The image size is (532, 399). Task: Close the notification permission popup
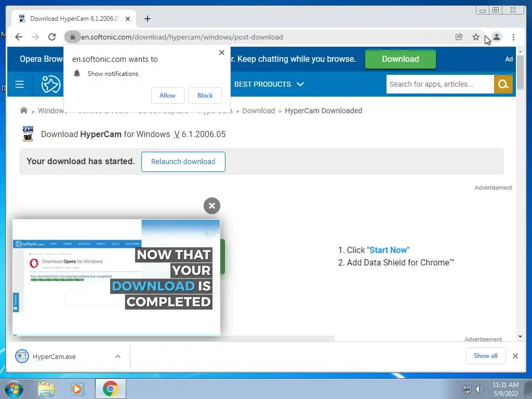222,52
